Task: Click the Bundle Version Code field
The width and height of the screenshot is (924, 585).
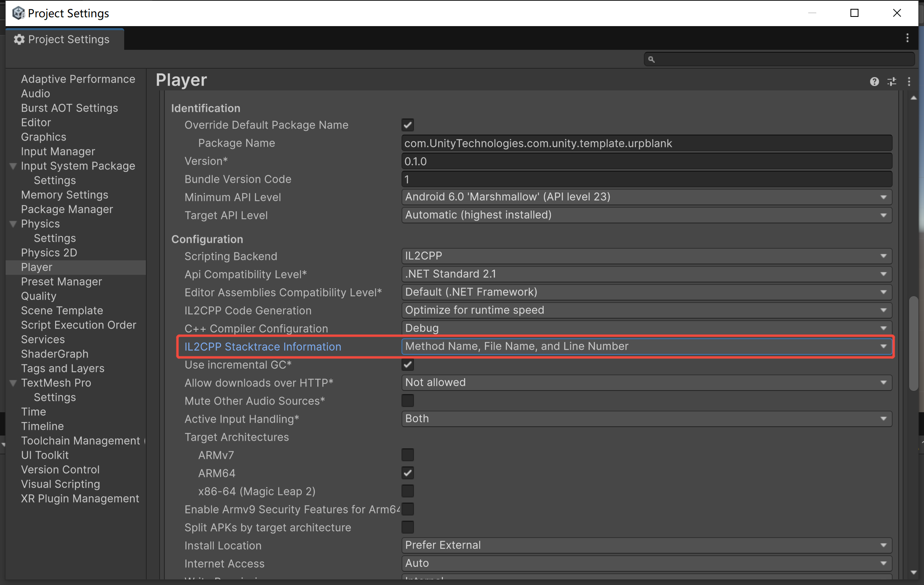Action: 647,179
